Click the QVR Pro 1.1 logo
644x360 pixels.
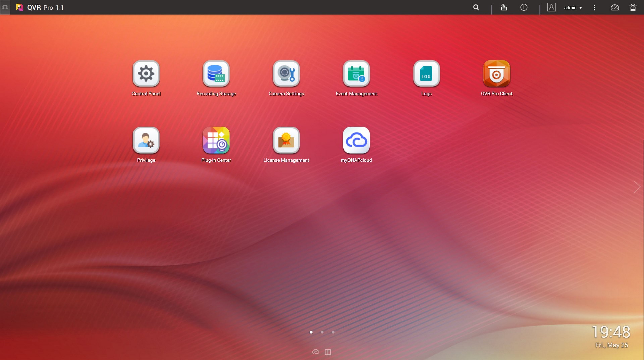point(40,7)
